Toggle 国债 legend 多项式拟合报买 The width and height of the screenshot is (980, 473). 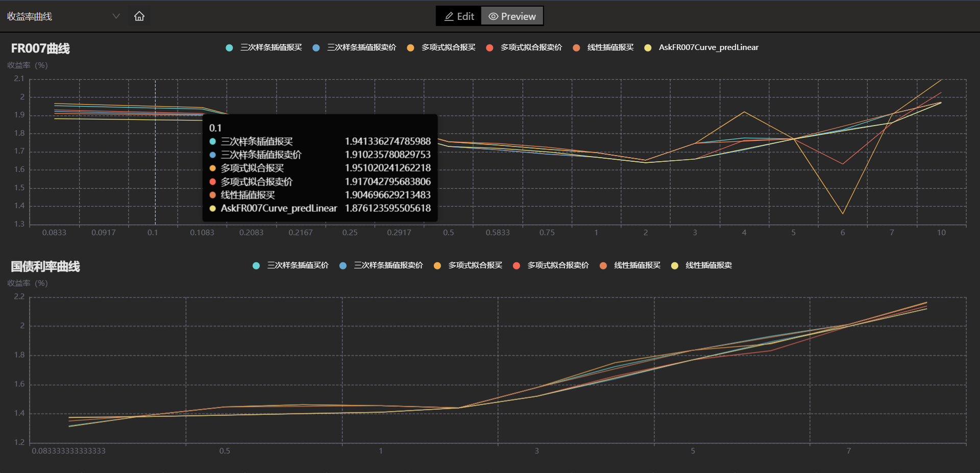click(x=468, y=265)
